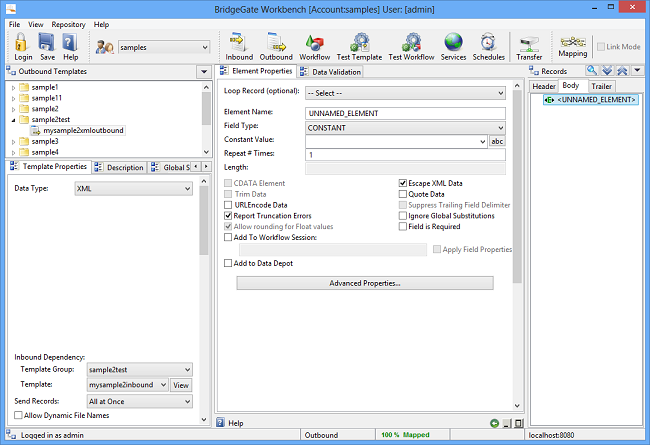Open the Repository menu
This screenshot has height=445, width=650.
pyautogui.click(x=68, y=24)
